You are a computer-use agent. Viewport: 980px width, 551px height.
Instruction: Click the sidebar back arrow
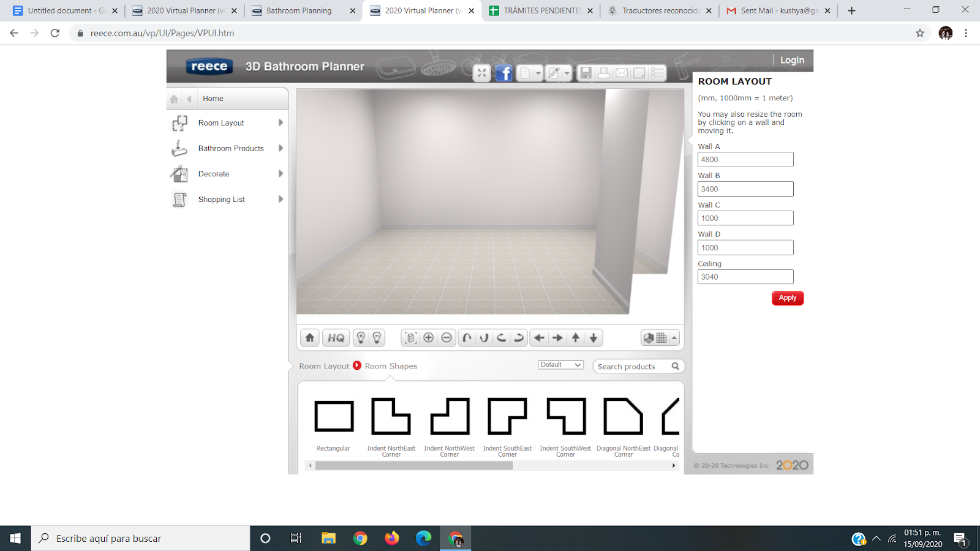click(x=189, y=99)
